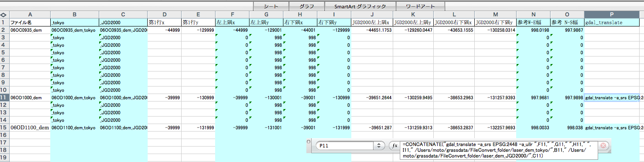Click the 左上隅x header cell
The height and width of the screenshot is (162, 644).
tap(232, 22)
